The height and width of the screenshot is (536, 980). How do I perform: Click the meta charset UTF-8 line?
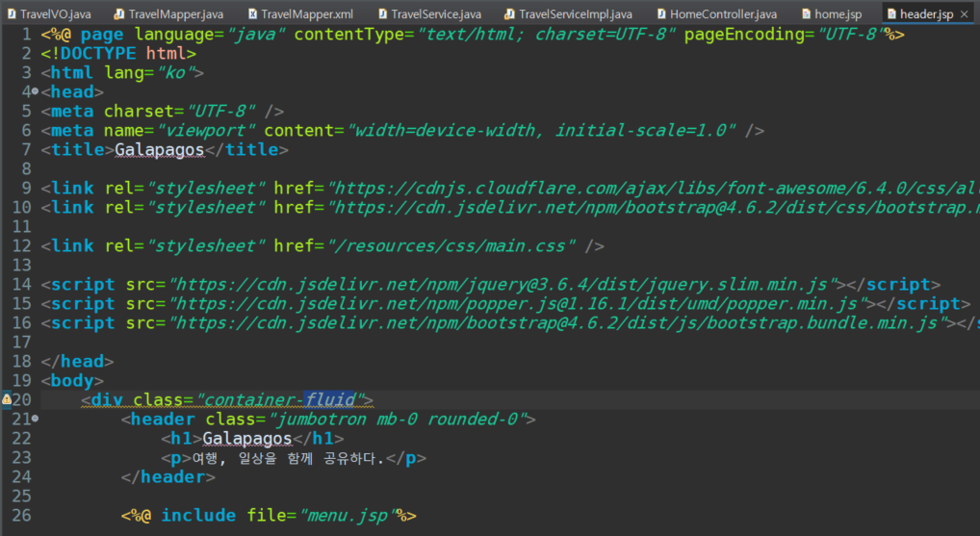coord(163,112)
